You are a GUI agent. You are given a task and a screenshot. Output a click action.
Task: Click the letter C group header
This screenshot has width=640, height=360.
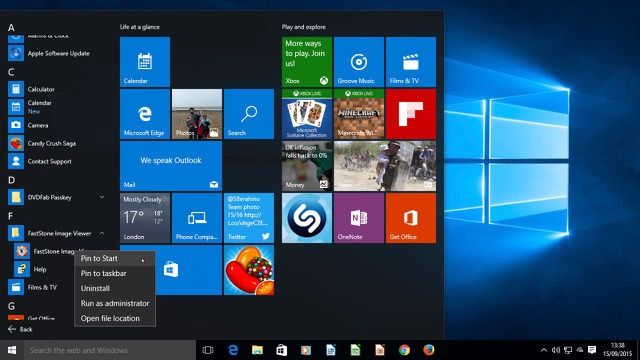pyautogui.click(x=11, y=72)
